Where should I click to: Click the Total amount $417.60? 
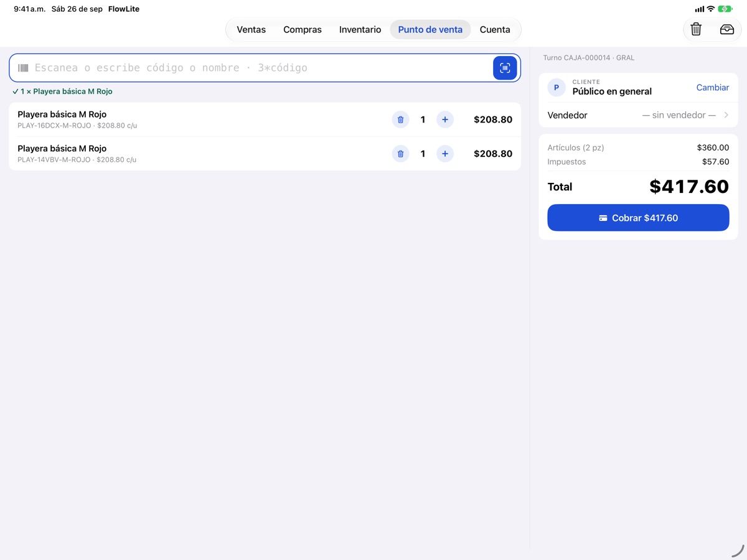pyautogui.click(x=689, y=187)
